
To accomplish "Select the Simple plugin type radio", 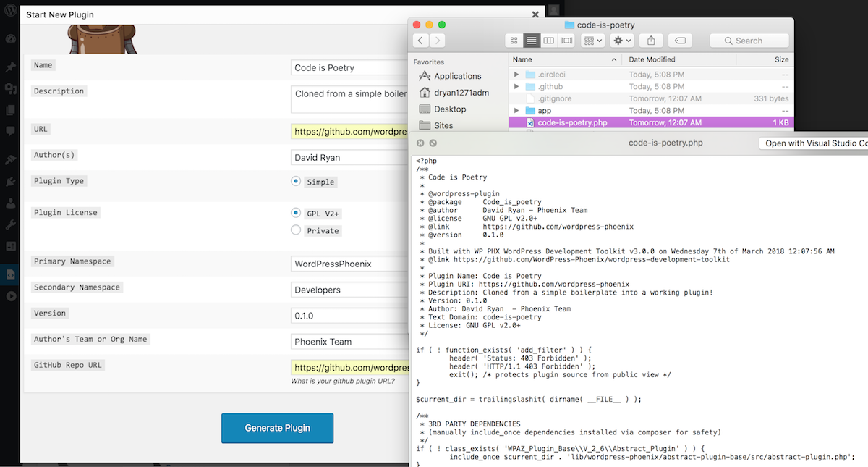I will coord(296,181).
